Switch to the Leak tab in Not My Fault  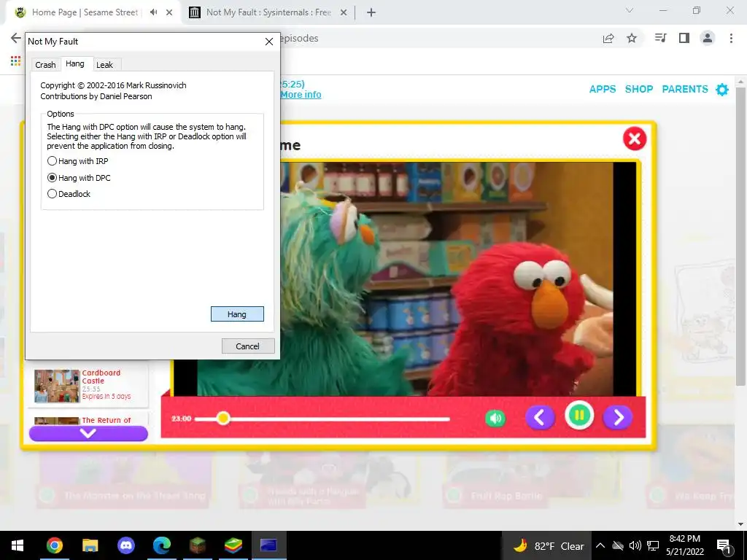pyautogui.click(x=104, y=65)
